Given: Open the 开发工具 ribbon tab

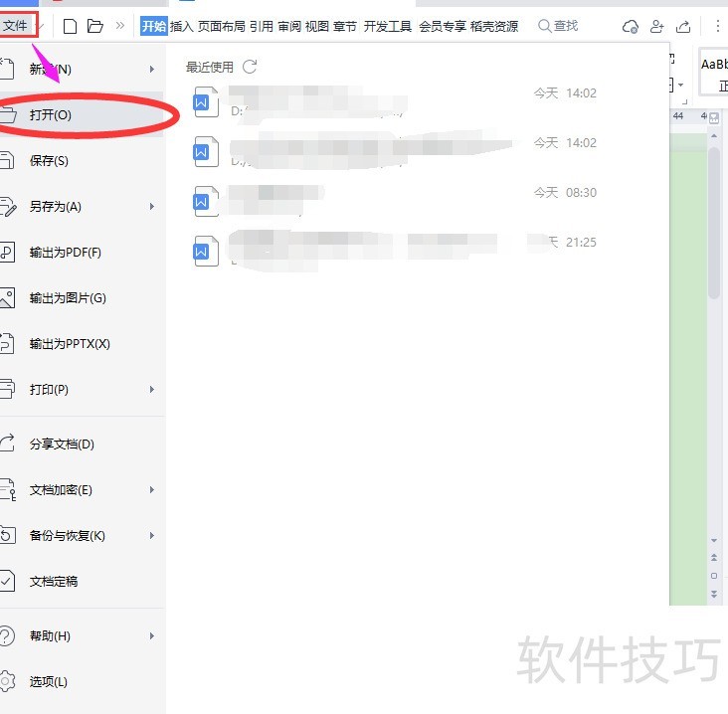Looking at the screenshot, I should tap(388, 26).
